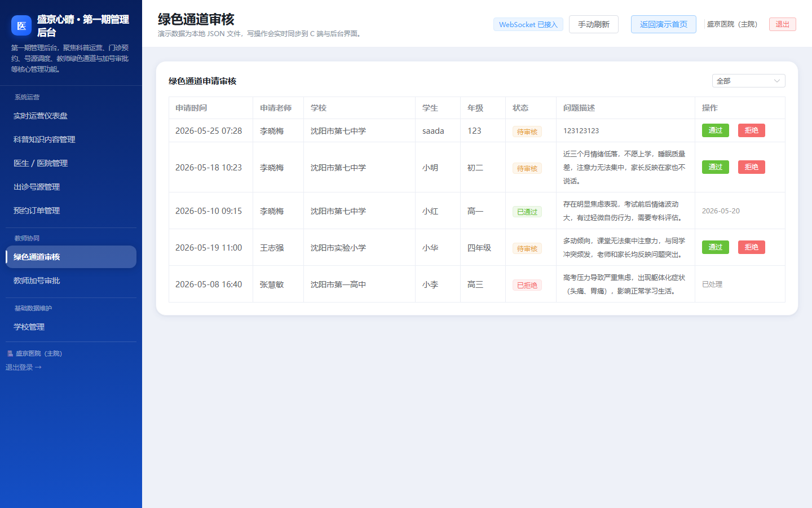Image resolution: width=812 pixels, height=508 pixels.
Task: Click the red 退出 button in header
Action: [782, 24]
